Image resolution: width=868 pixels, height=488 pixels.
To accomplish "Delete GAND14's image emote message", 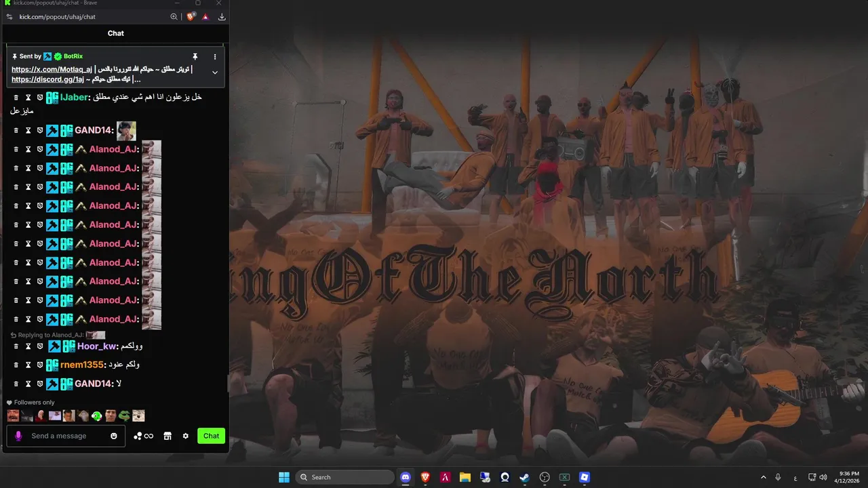I will 16,130.
